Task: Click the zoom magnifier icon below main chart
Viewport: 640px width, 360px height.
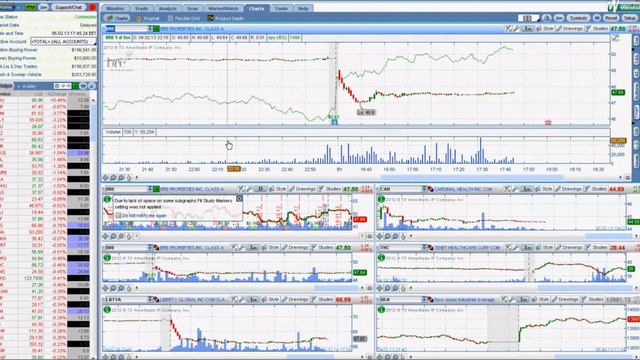Action: [113, 178]
